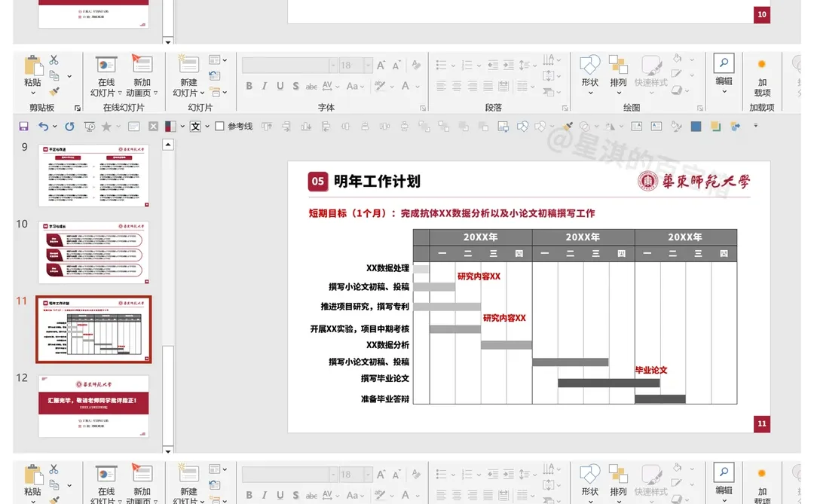The height and width of the screenshot is (504, 814).
Task: Toggle bold formatting
Action: 249,86
